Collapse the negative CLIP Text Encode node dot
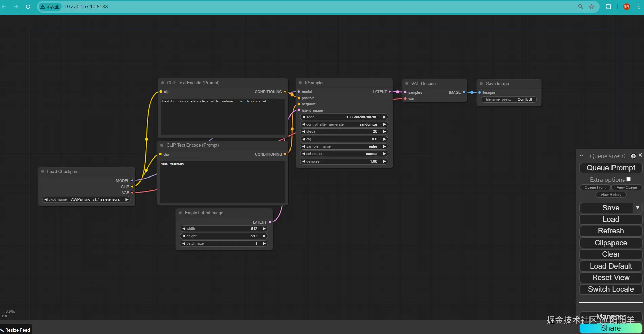Screen dimensions: 644x334 (x=162, y=145)
